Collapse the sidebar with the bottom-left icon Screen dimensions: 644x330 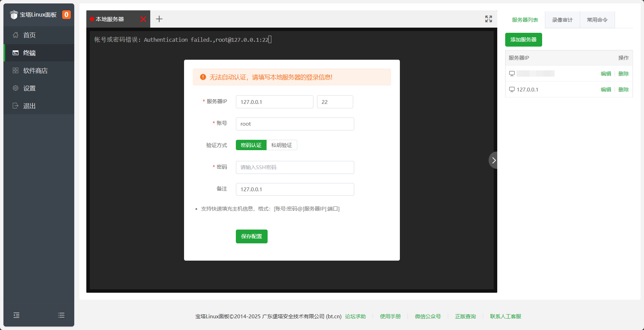pyautogui.click(x=16, y=315)
